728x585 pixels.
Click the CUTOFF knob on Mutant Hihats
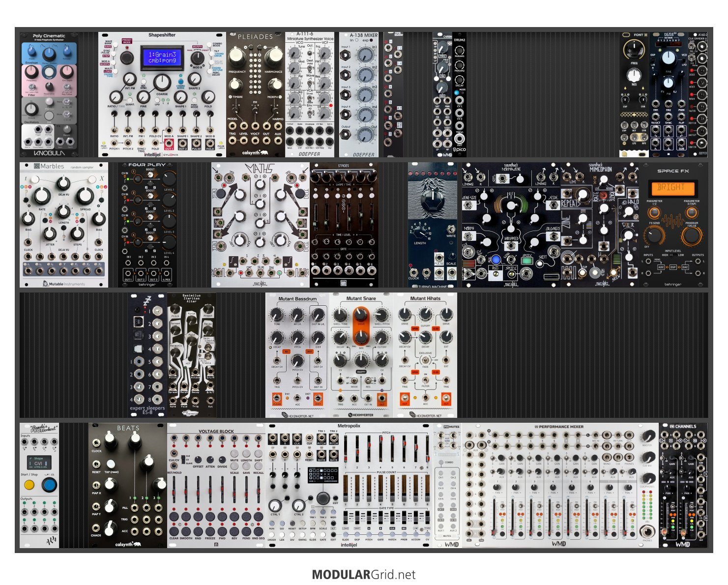click(x=425, y=314)
